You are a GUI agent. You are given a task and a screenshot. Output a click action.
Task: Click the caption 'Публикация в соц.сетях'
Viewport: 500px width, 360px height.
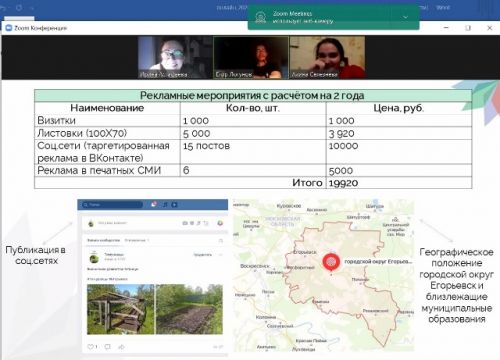[x=35, y=255]
